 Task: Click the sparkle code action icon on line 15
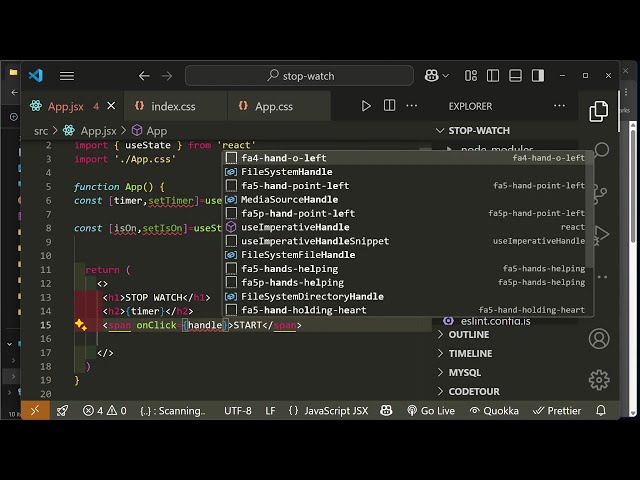pos(80,325)
